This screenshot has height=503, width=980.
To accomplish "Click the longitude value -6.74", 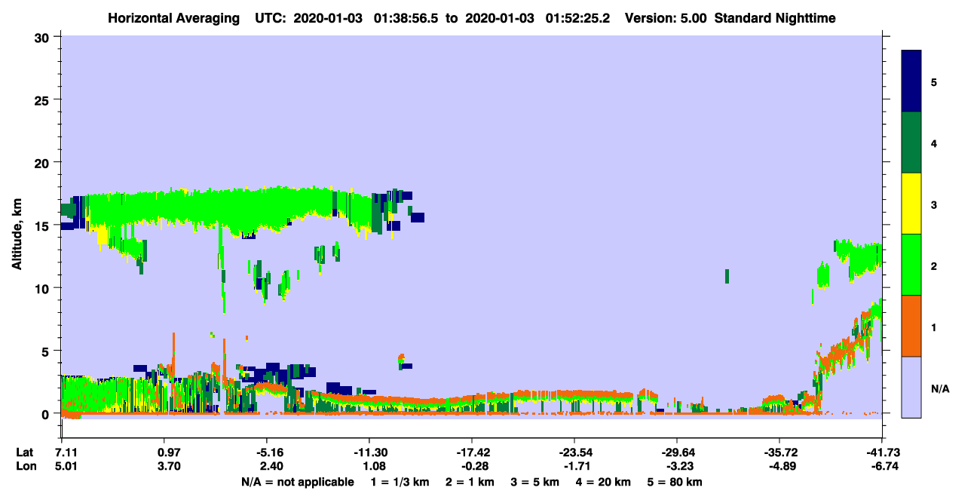I will pyautogui.click(x=885, y=466).
